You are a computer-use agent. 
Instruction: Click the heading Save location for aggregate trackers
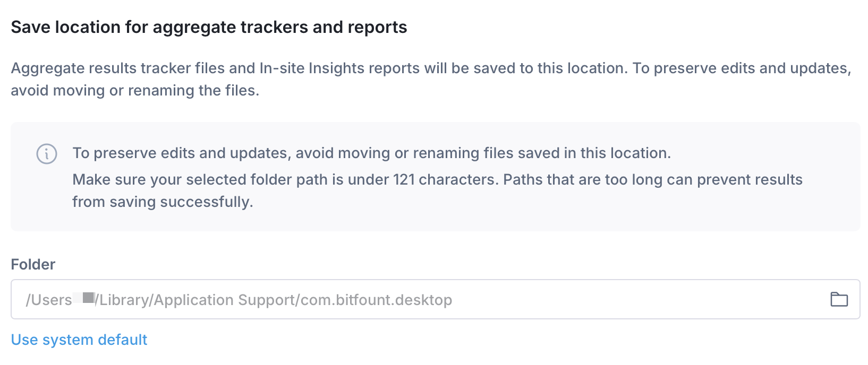[209, 27]
